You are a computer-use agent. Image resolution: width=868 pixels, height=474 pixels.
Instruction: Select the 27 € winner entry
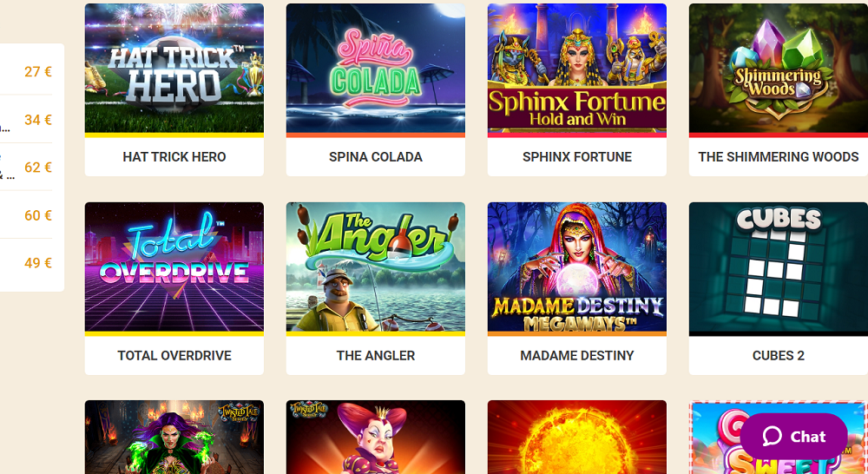(27, 71)
